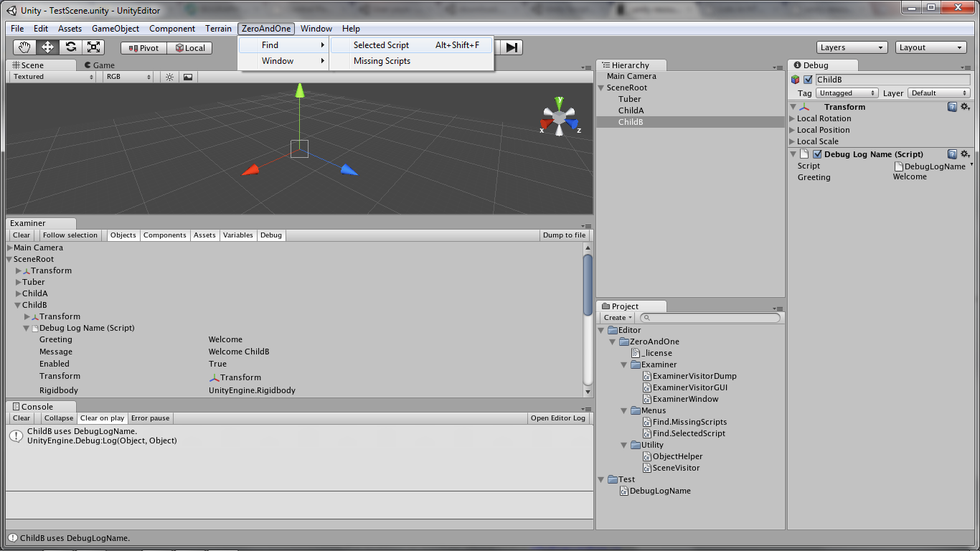The width and height of the screenshot is (980, 551).
Task: Click Dump to file button
Action: (x=564, y=235)
